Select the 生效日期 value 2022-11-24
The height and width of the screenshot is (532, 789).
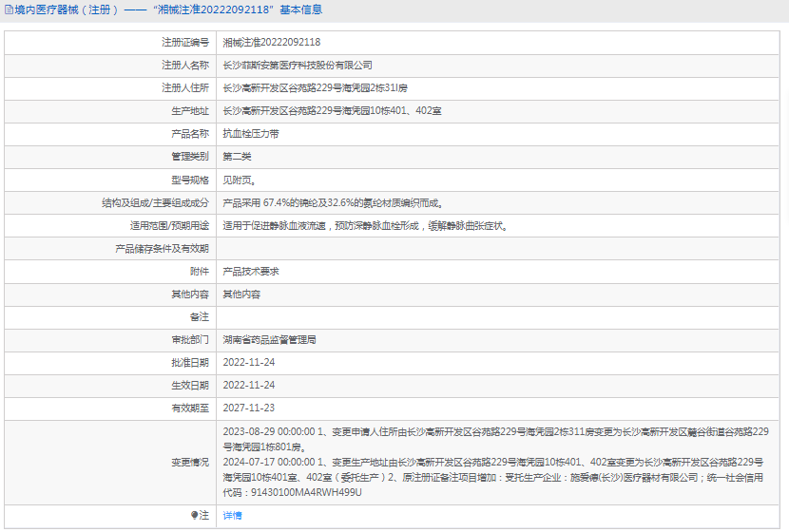[249, 385]
